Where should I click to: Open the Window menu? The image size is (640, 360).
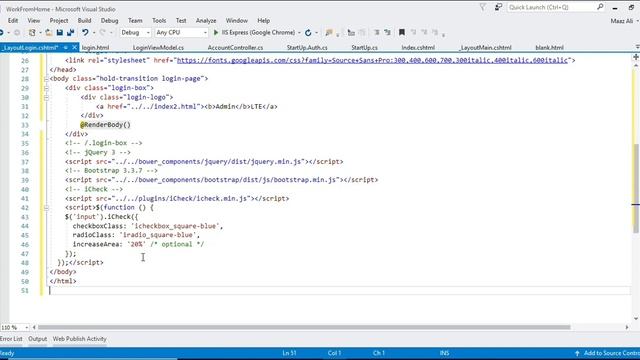tap(237, 21)
